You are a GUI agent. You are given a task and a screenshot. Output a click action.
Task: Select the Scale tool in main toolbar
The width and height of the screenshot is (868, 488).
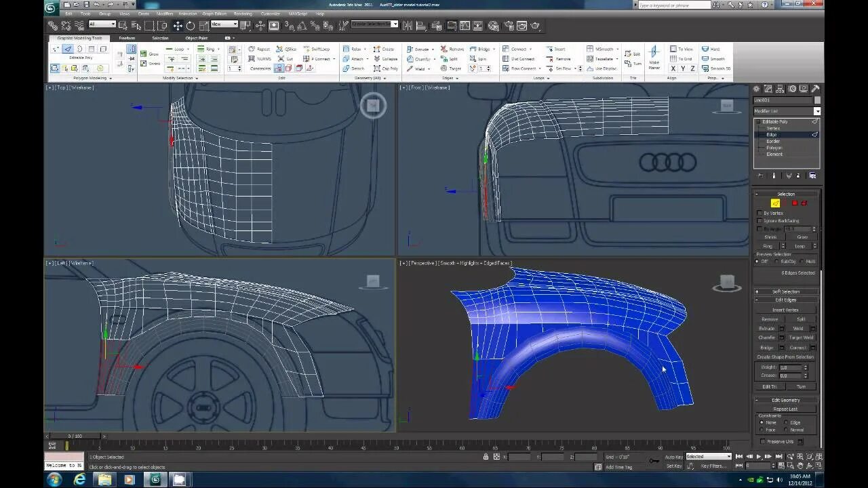[203, 26]
